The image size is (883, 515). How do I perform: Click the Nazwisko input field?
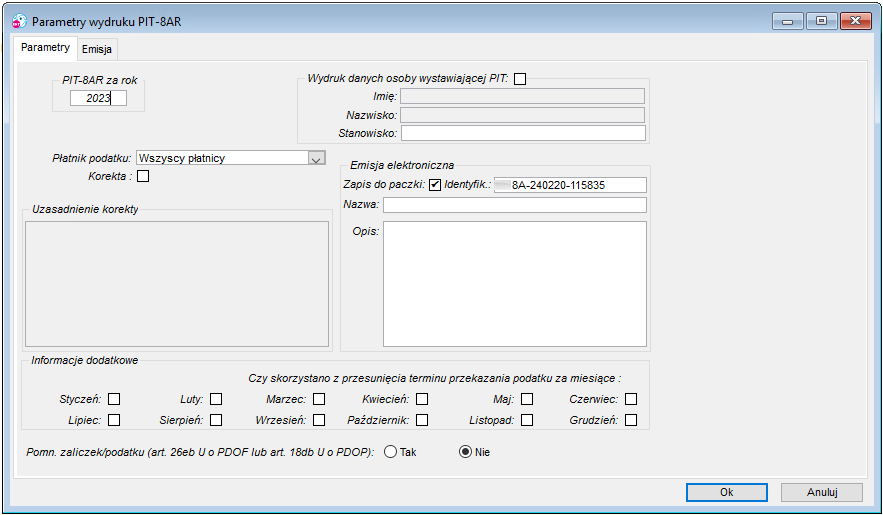[523, 115]
